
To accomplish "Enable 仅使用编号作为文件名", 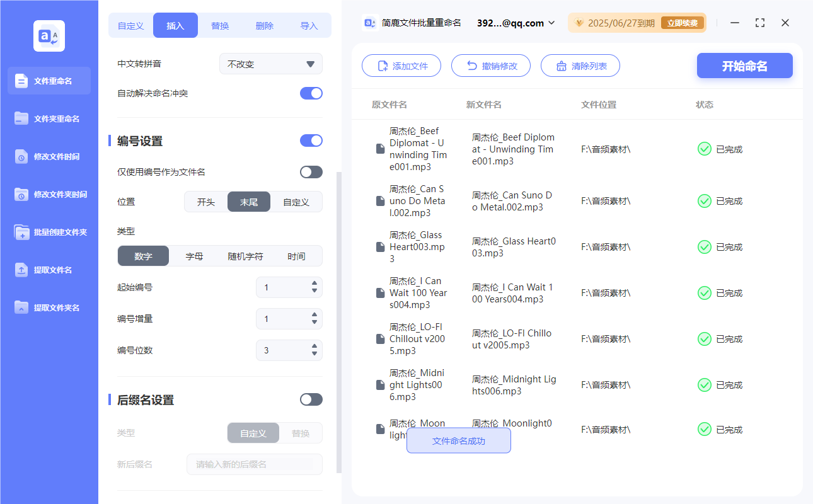I will pos(311,171).
